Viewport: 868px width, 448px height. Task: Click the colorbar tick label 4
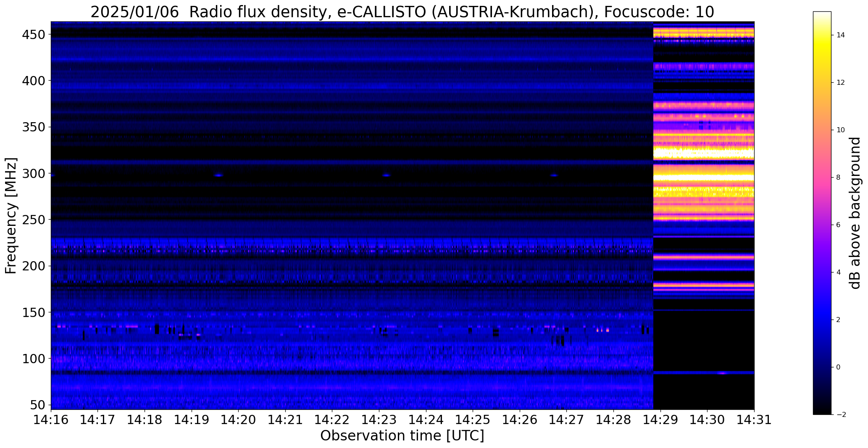point(839,272)
